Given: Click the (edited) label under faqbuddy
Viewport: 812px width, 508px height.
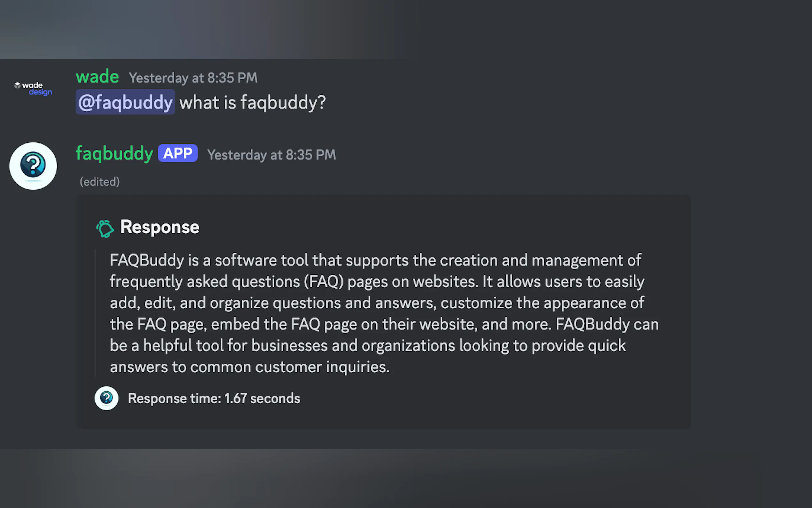Looking at the screenshot, I should click(100, 182).
